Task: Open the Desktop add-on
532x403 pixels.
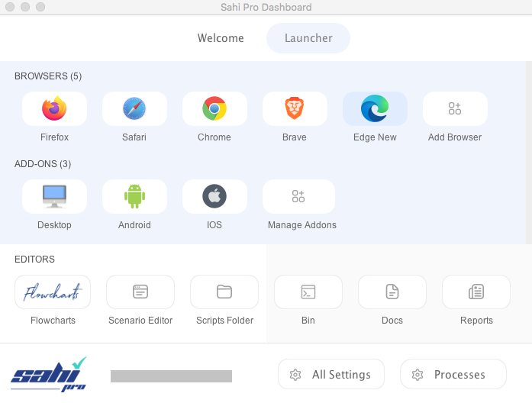Action: tap(54, 197)
